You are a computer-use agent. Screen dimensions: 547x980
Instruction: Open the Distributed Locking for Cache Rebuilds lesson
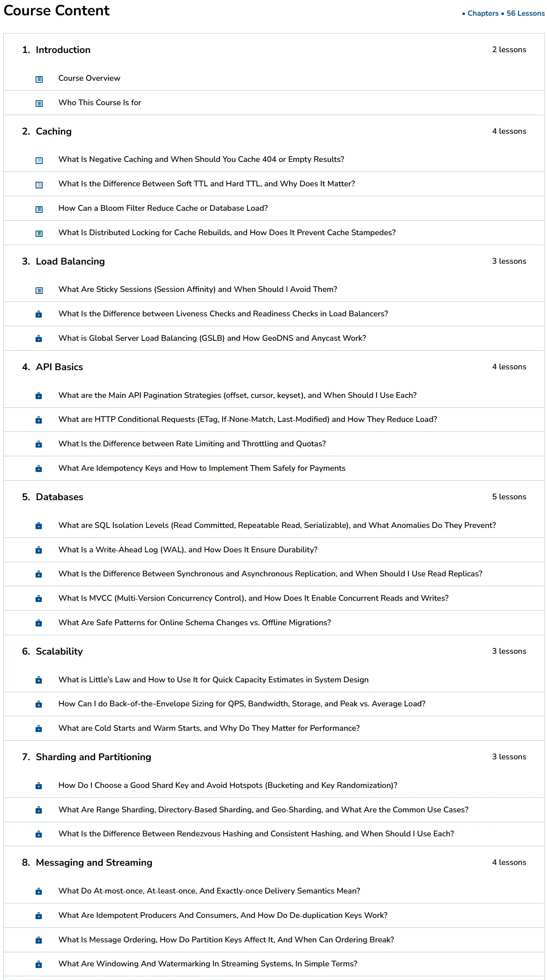(227, 233)
